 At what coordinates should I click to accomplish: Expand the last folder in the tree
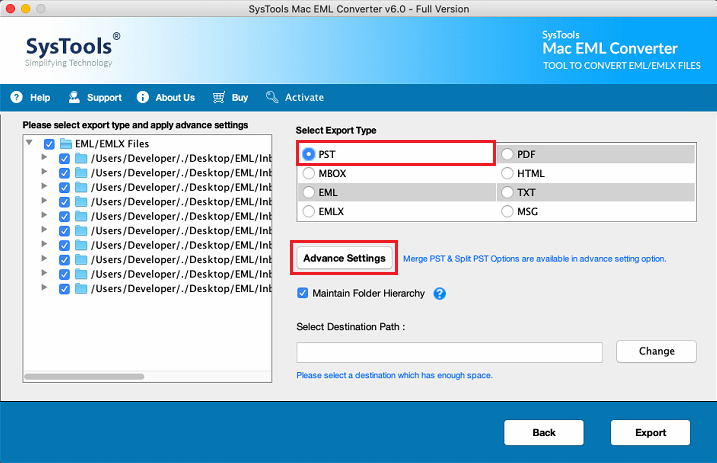pos(43,288)
